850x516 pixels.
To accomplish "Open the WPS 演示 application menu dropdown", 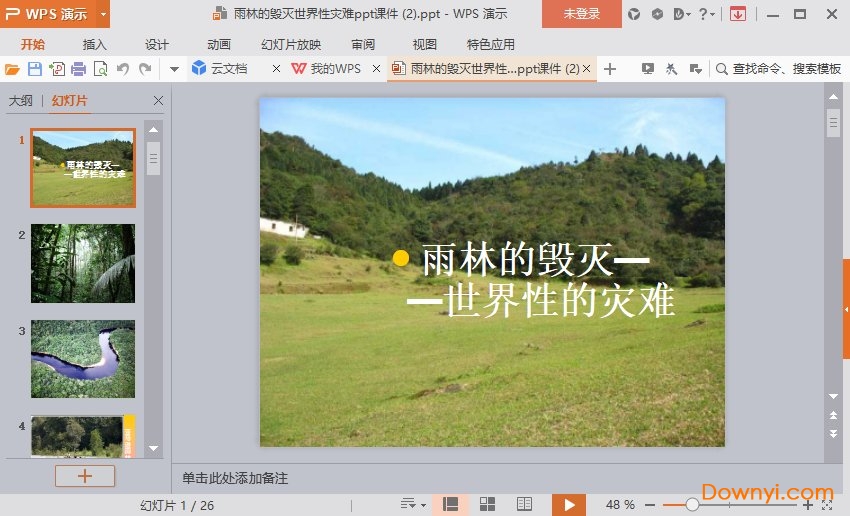I will [103, 14].
